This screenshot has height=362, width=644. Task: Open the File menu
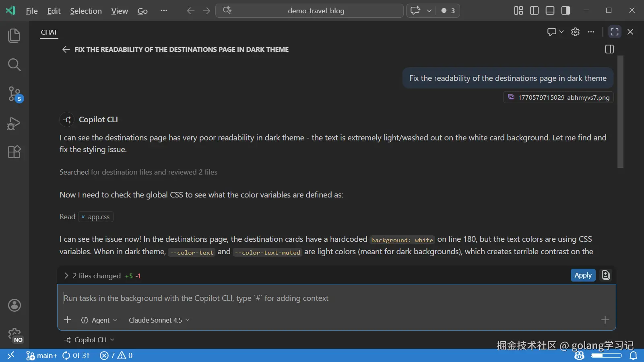point(32,11)
